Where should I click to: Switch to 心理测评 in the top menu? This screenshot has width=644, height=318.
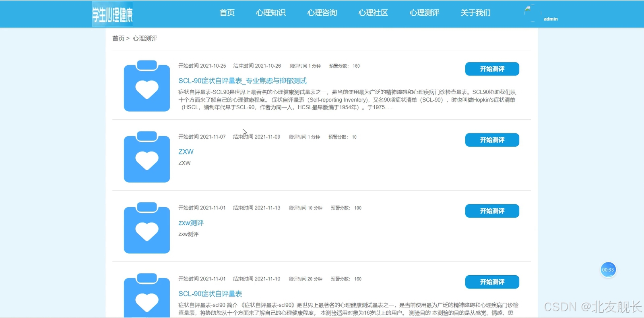pos(424,13)
